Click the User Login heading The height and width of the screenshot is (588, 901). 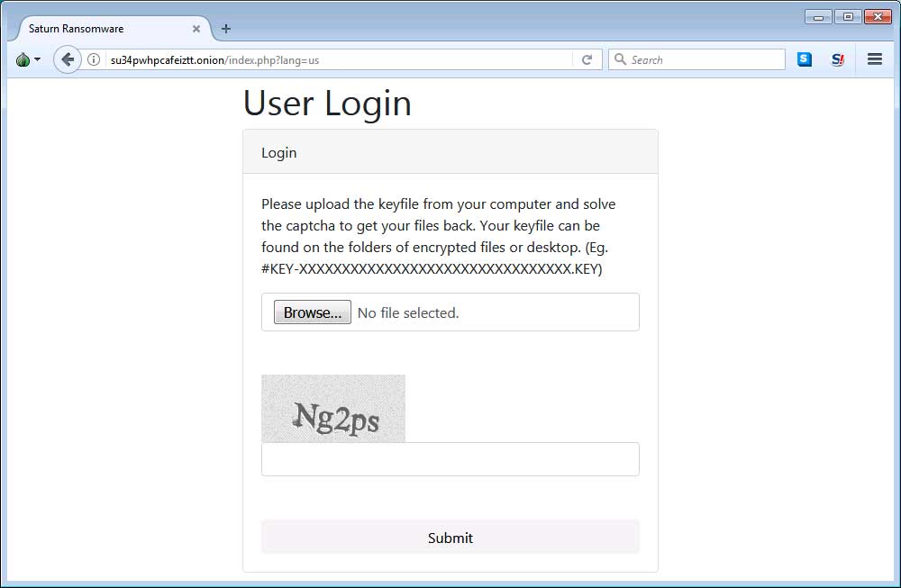pos(327,104)
